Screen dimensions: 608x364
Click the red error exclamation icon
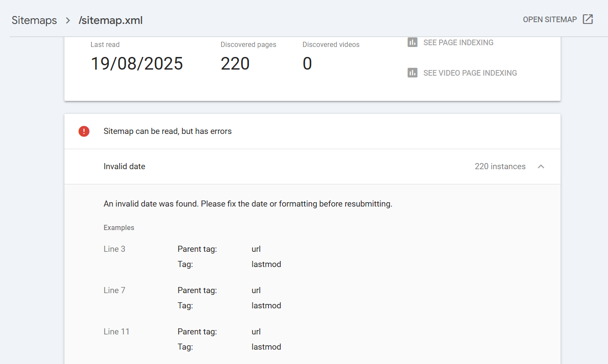coord(84,131)
